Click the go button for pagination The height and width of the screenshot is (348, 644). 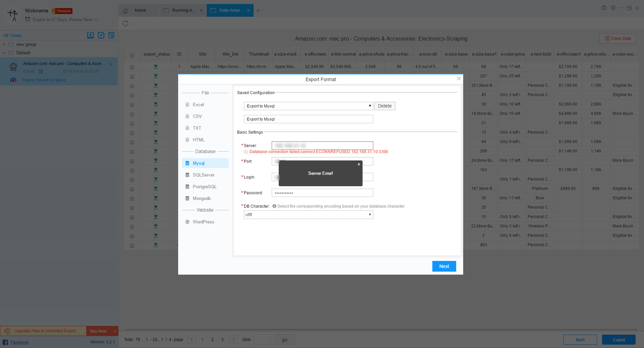(x=284, y=340)
